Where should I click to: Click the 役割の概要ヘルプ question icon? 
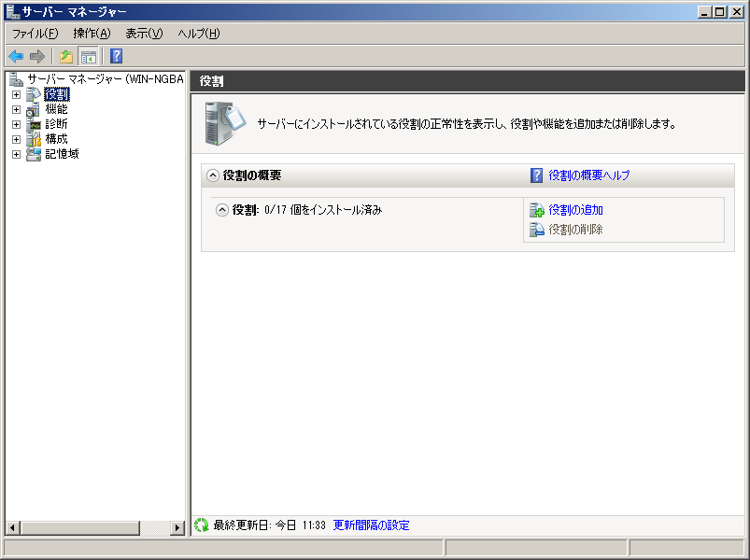point(537,175)
